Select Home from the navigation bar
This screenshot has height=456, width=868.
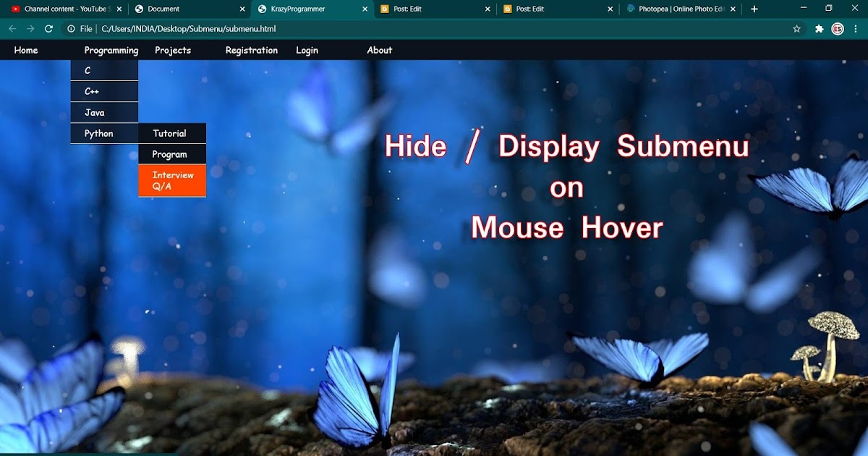coord(25,50)
